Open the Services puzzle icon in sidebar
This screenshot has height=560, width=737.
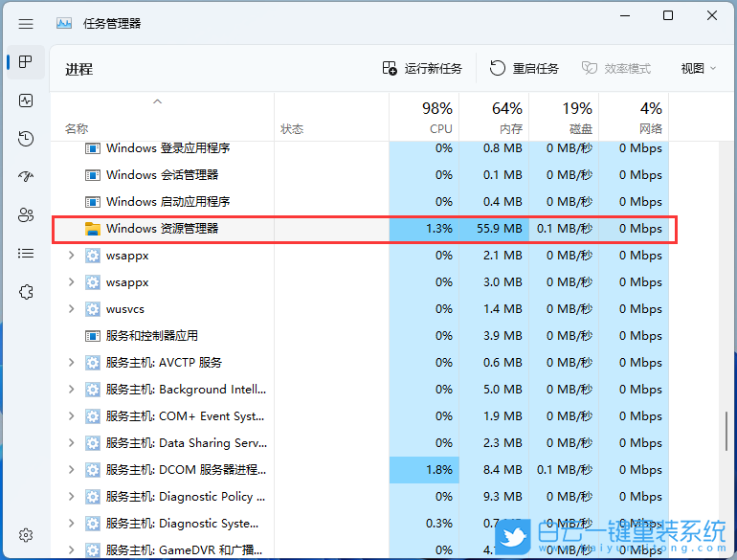[26, 292]
